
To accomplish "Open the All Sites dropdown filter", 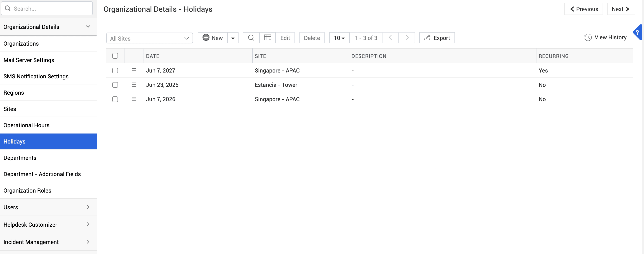I will click(x=149, y=38).
